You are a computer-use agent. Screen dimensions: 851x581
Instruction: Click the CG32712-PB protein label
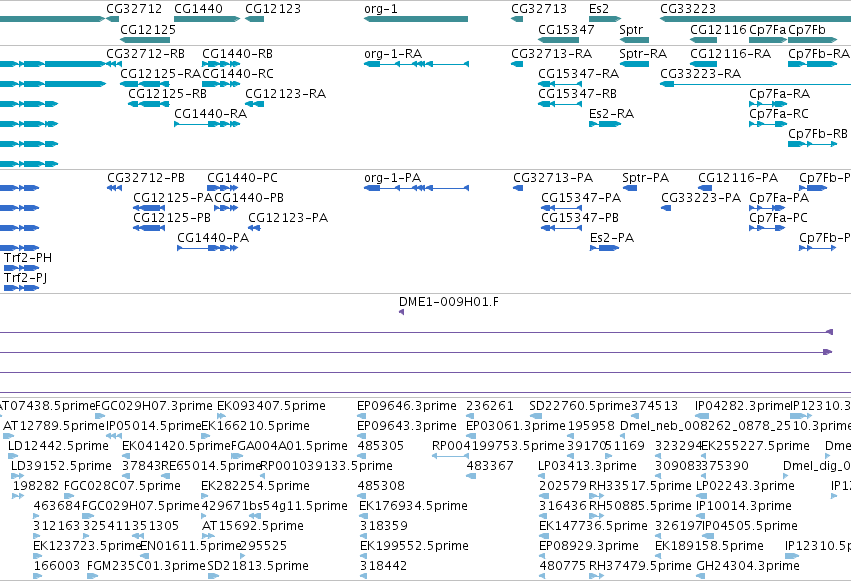tap(146, 178)
